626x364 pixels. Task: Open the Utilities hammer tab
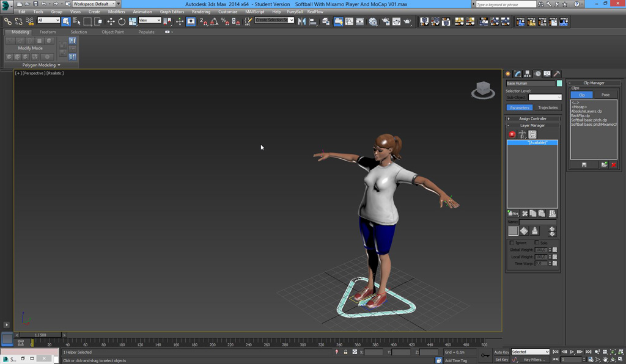point(556,74)
